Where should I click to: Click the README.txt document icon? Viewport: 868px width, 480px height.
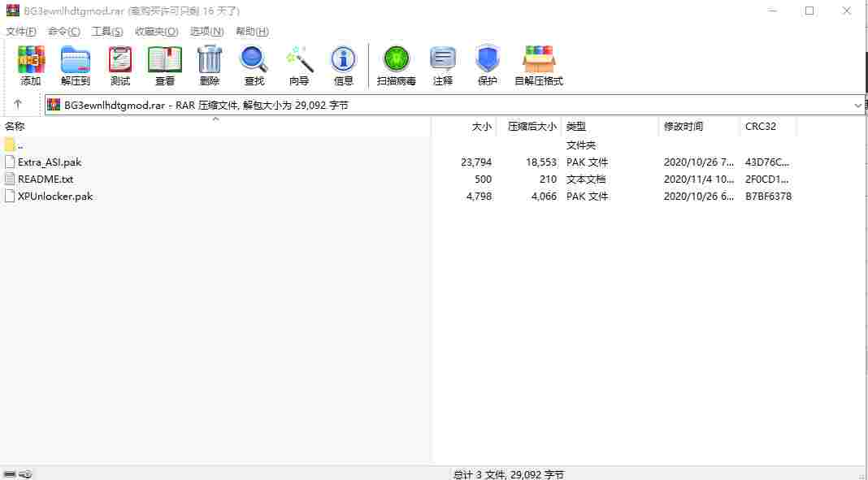pos(10,179)
